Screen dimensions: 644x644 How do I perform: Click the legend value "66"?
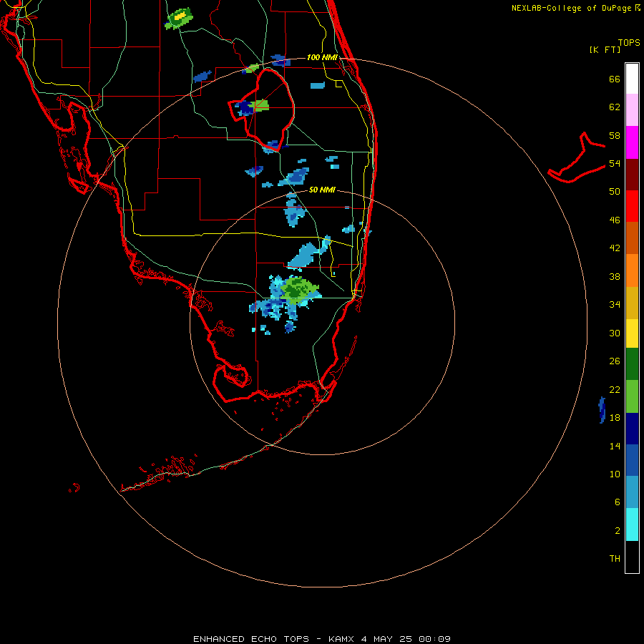point(615,79)
